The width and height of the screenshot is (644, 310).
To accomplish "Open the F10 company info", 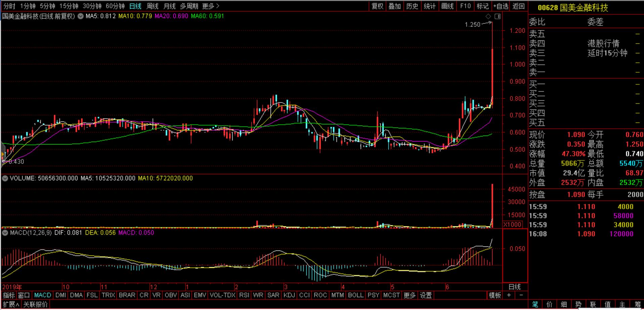I will click(x=465, y=6).
